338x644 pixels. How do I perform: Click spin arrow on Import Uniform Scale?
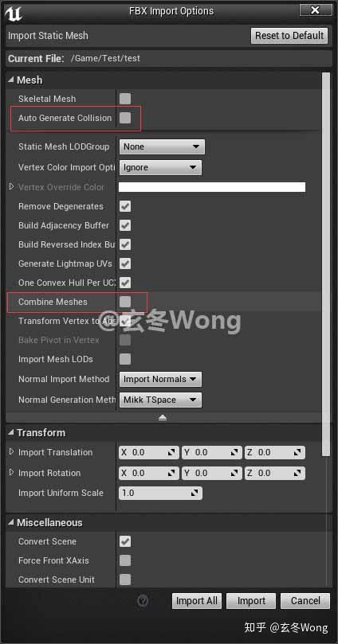(195, 493)
